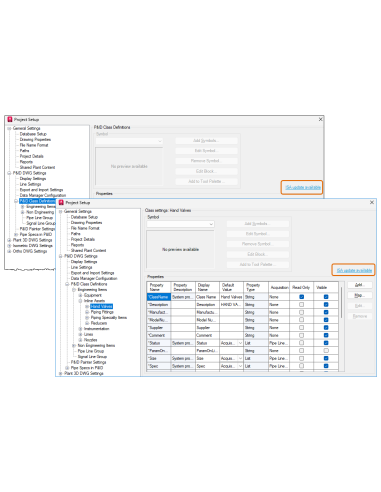Select Reducers in front window tree
Image resolution: width=381 pixels, height=492 pixels.
pos(99,323)
